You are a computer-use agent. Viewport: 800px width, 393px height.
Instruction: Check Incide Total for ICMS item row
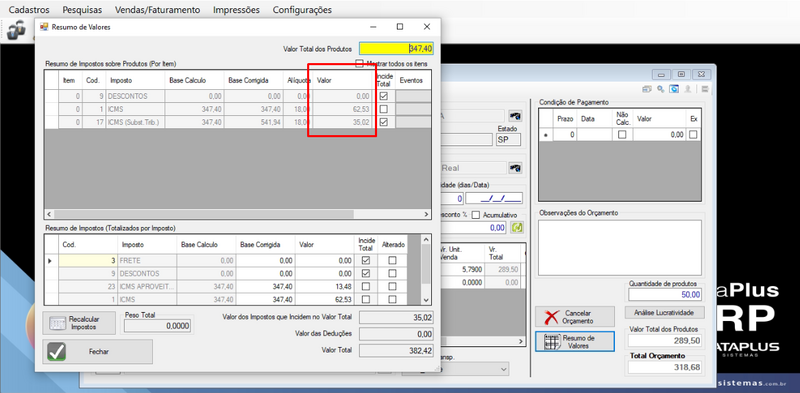[384, 109]
